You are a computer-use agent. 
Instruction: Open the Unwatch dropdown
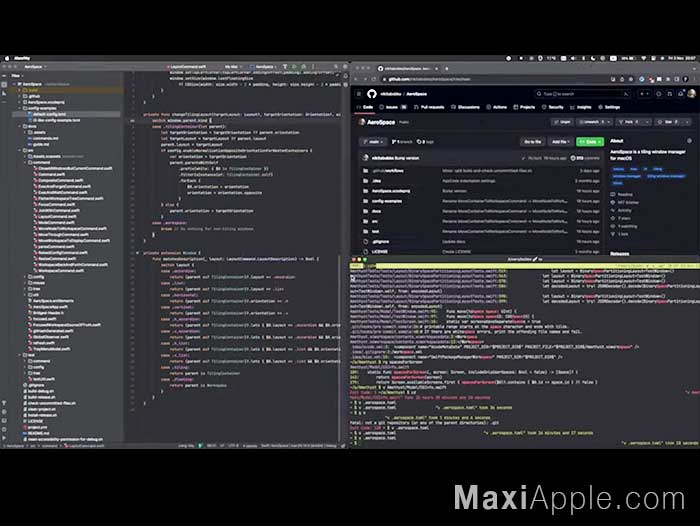(593, 122)
